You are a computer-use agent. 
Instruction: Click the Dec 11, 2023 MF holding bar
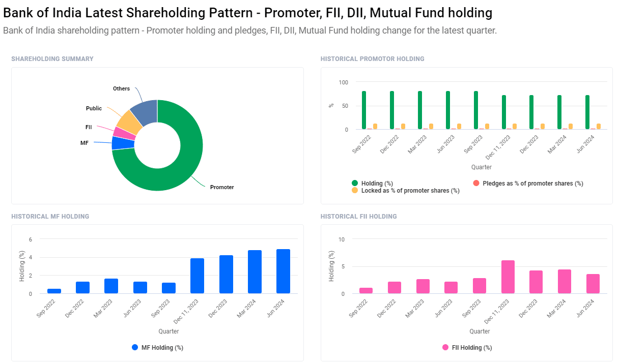pos(197,276)
